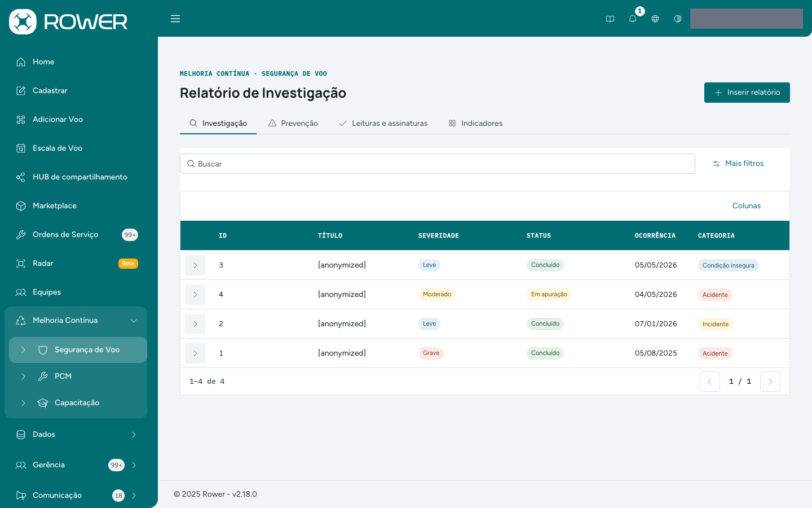Click the Segurança de Voo shield icon
Screen dimensions: 812x508
[x=43, y=350]
